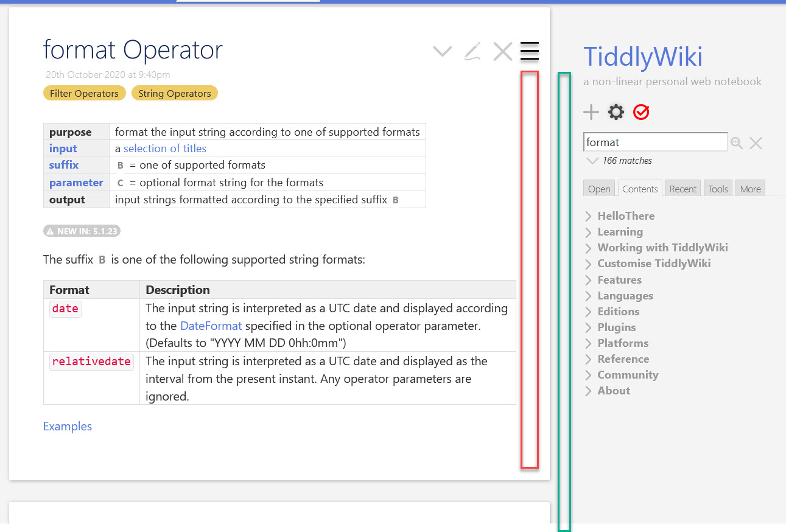Open the Community contents link

pos(628,375)
